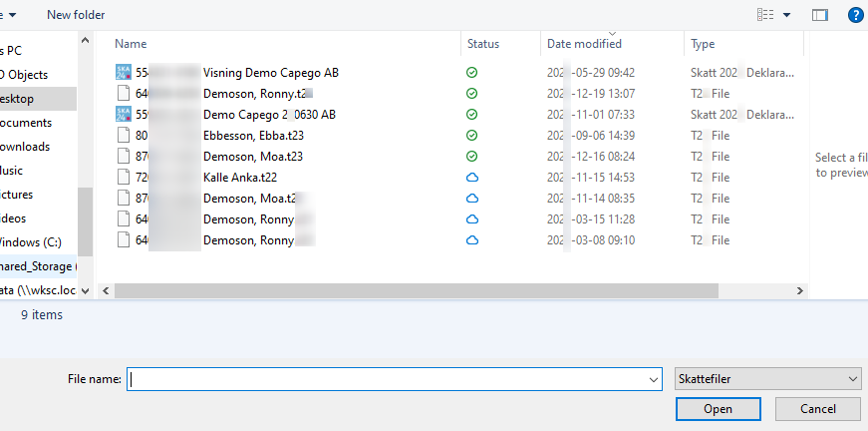
Task: Sort by Date modified column header
Action: tap(584, 44)
